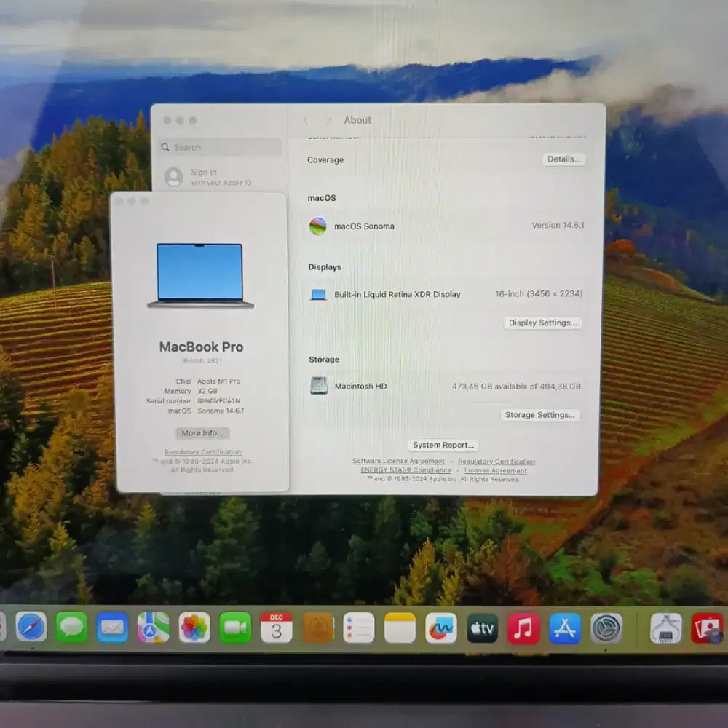The image size is (728, 728).
Task: Open Display Settings
Action: click(x=542, y=323)
